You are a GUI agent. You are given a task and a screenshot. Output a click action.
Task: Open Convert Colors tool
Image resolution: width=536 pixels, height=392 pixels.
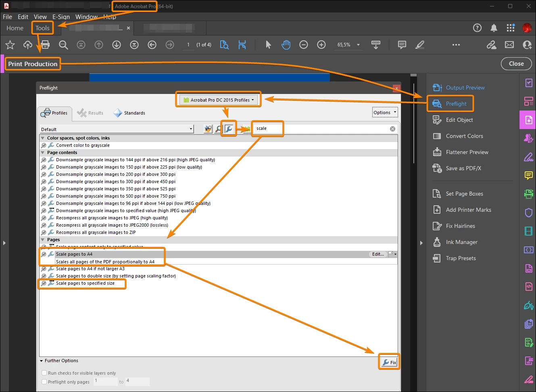tap(458, 136)
